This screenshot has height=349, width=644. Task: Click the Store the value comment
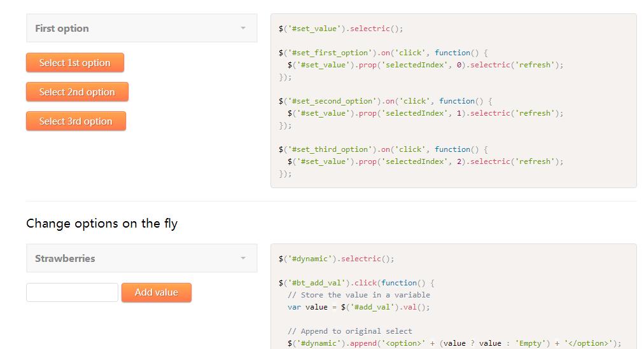[x=358, y=295]
